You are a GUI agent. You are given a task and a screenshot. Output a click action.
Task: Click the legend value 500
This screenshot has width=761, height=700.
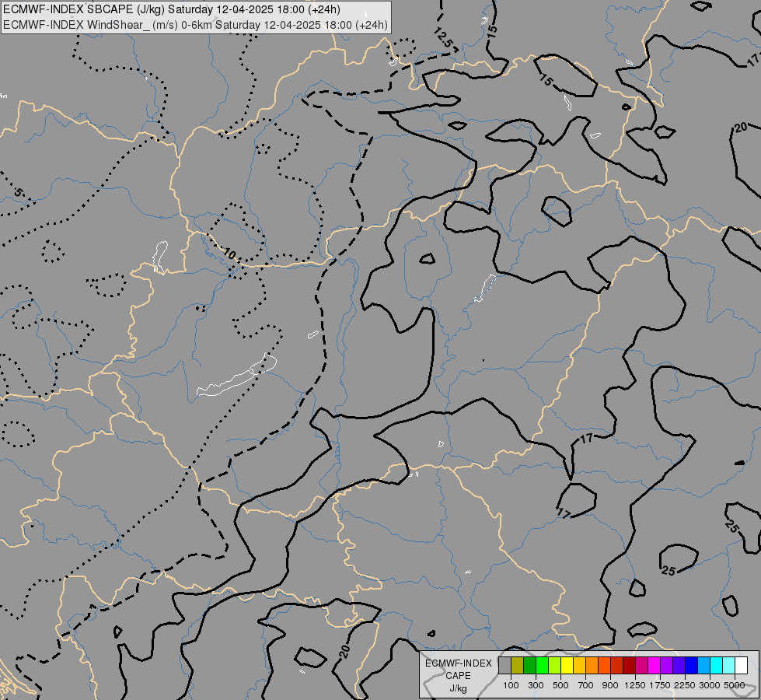click(x=560, y=685)
